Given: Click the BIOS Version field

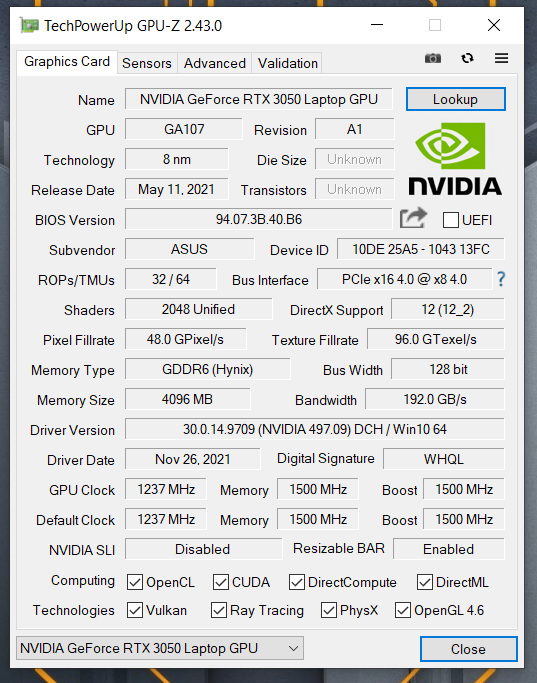Looking at the screenshot, I should coord(259,219).
